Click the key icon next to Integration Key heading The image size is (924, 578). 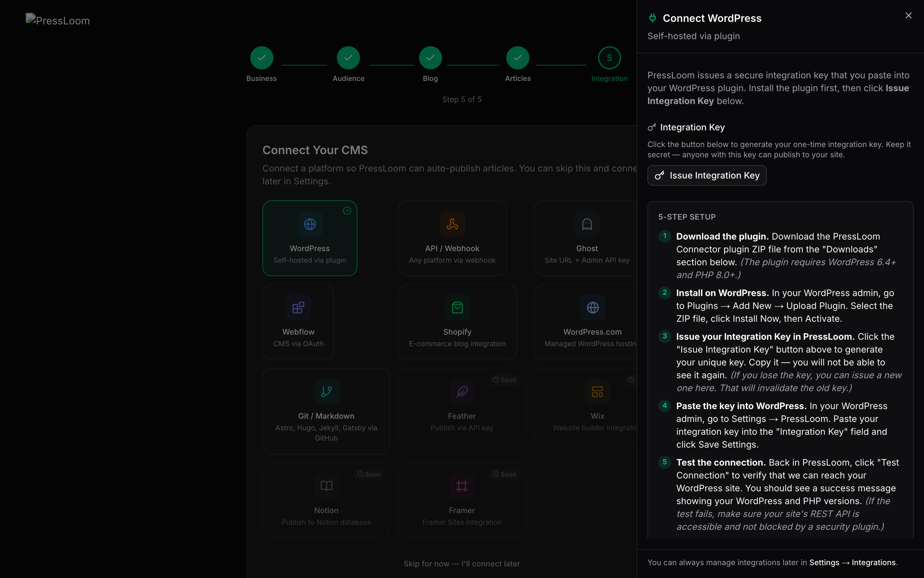652,127
